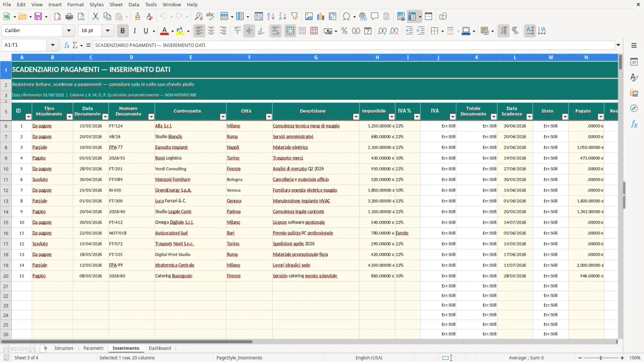Viewport: 644px width, 362px height.
Task: Toggle Wrap Text button
Action: point(275,31)
